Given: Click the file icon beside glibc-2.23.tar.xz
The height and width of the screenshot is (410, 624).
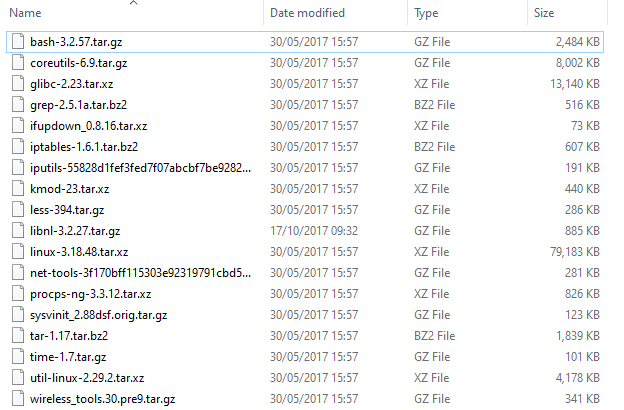Looking at the screenshot, I should [x=18, y=84].
